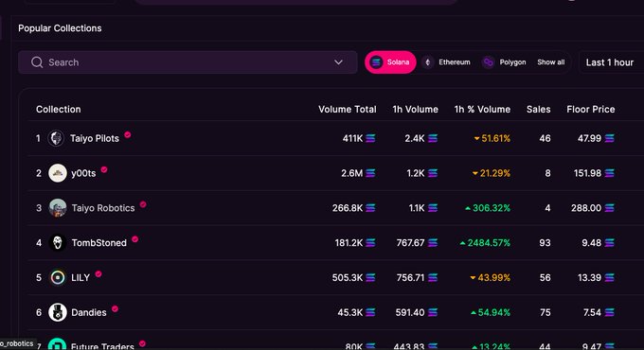Open the Taiyo Pilots collection avatar
The width and height of the screenshot is (644, 350).
point(56,138)
